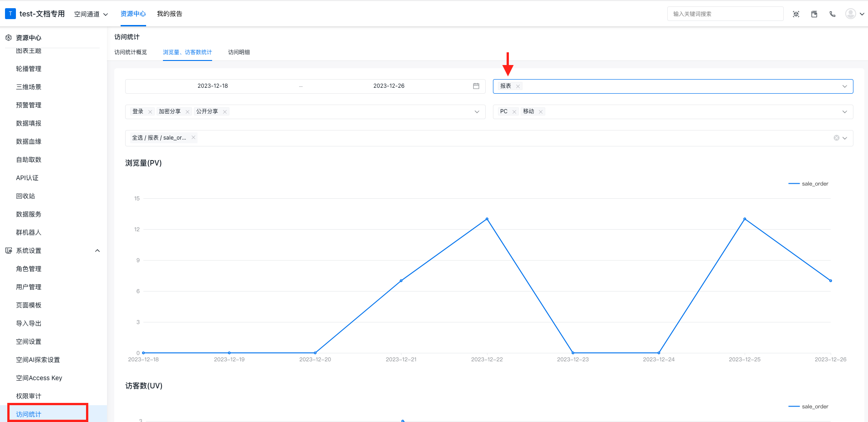
Task: Select 访问统计 in sidebar
Action: pyautogui.click(x=29, y=414)
